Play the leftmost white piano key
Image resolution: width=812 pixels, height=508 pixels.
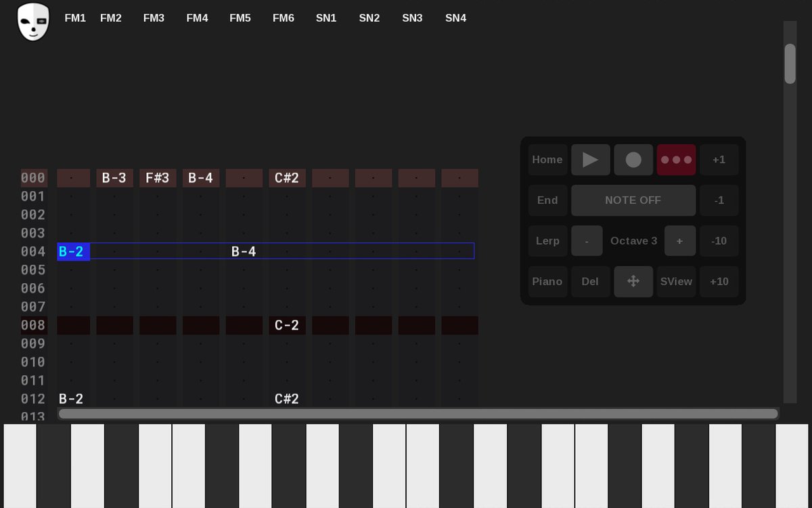tap(20, 465)
